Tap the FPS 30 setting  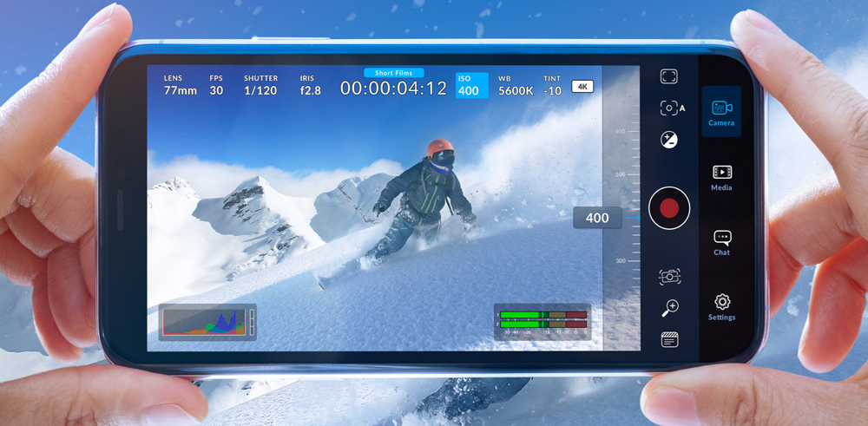[x=216, y=85]
